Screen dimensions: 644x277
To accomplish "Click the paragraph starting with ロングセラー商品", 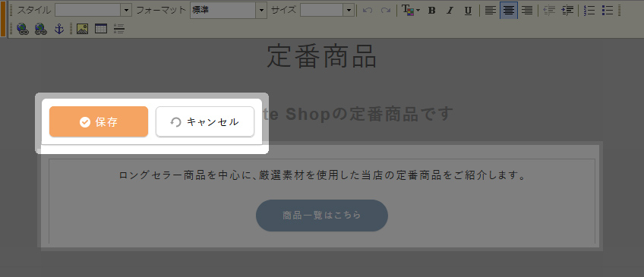I will tap(323, 175).
